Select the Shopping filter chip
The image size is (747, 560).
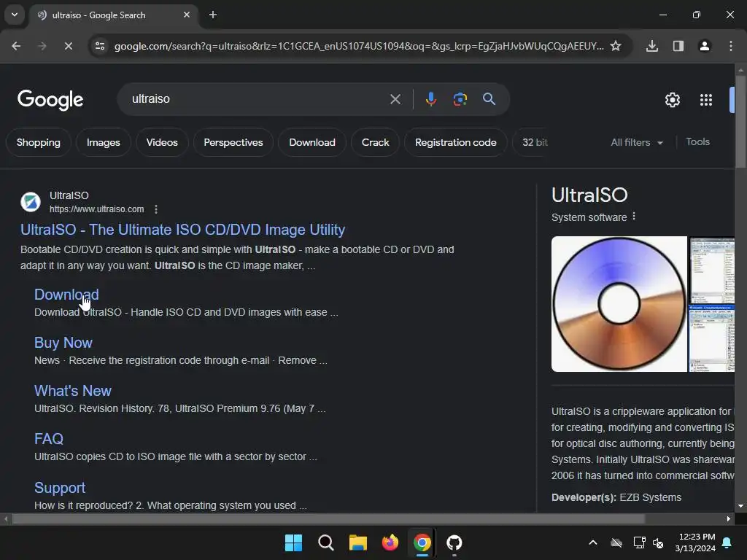(x=39, y=142)
